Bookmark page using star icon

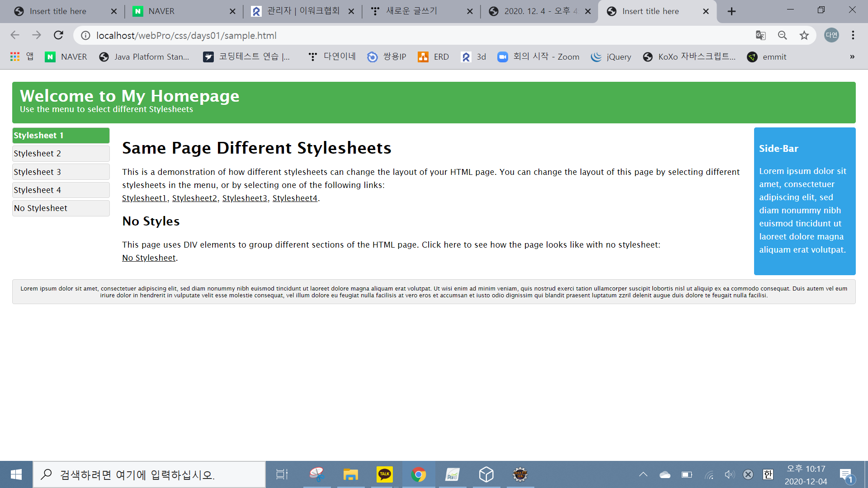pyautogui.click(x=804, y=35)
